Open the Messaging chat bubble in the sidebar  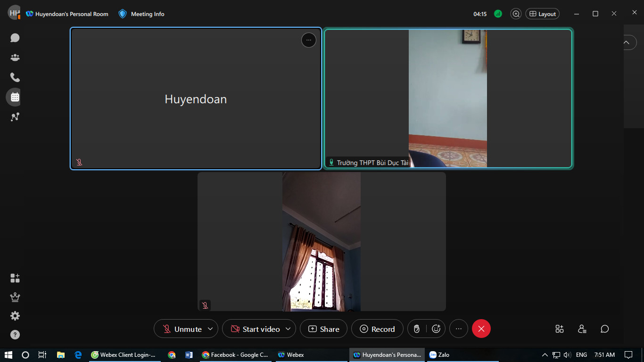tap(15, 38)
